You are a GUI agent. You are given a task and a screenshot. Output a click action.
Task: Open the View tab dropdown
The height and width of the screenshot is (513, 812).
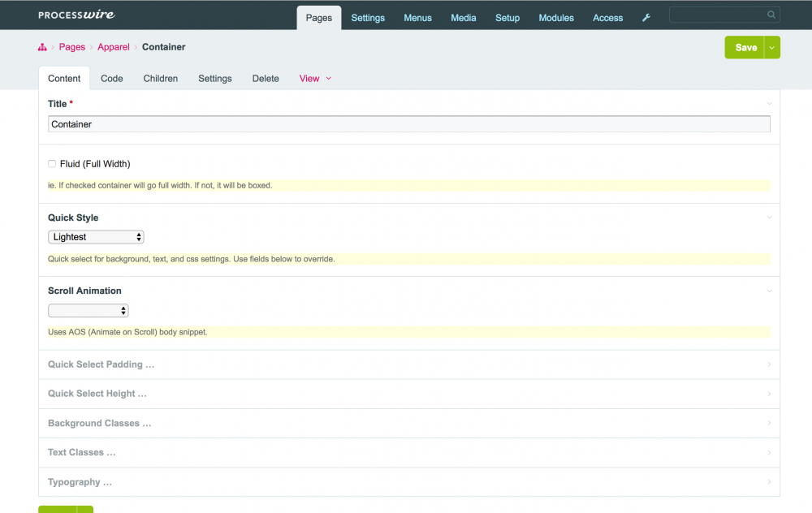click(315, 79)
